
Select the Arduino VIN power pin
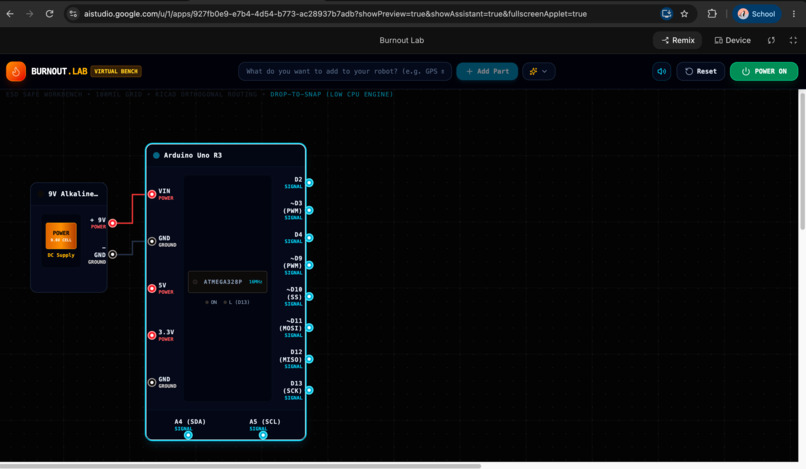(x=152, y=194)
